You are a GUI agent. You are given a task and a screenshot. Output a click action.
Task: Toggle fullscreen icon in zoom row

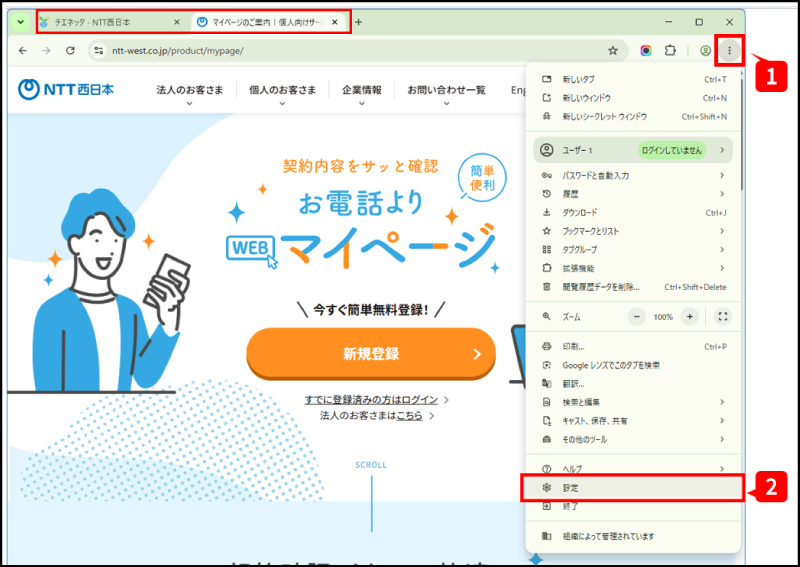pos(723,317)
